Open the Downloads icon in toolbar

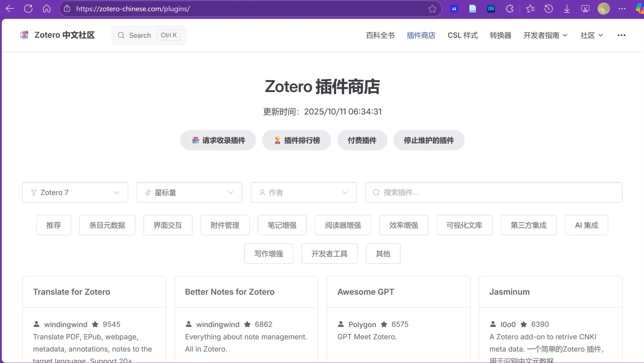567,9
